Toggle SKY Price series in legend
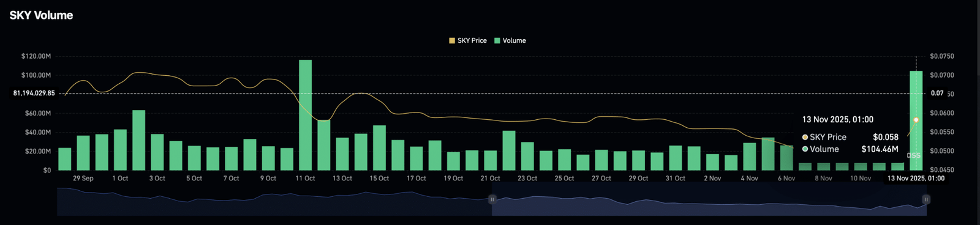 [x=468, y=40]
